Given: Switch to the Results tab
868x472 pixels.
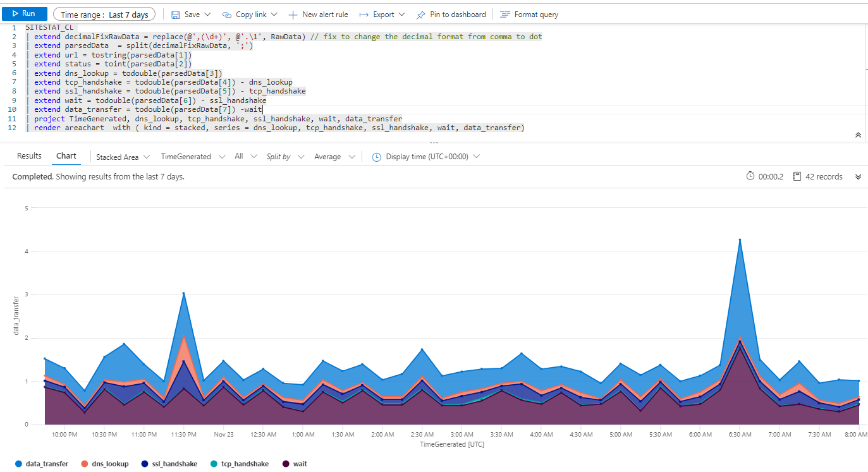Looking at the screenshot, I should [x=29, y=156].
